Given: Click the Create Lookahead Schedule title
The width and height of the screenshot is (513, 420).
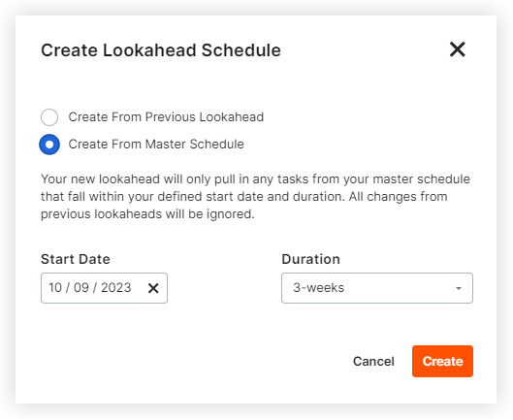Looking at the screenshot, I should (x=161, y=50).
